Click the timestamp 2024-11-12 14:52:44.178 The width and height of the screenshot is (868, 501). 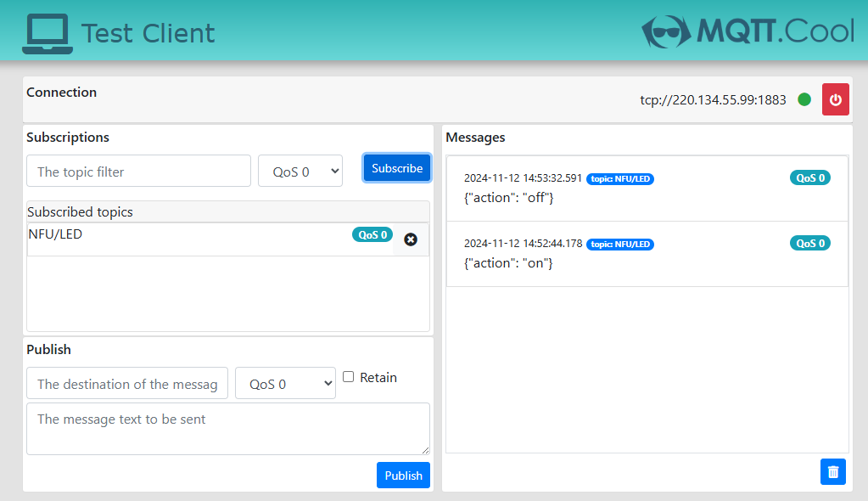[524, 244]
